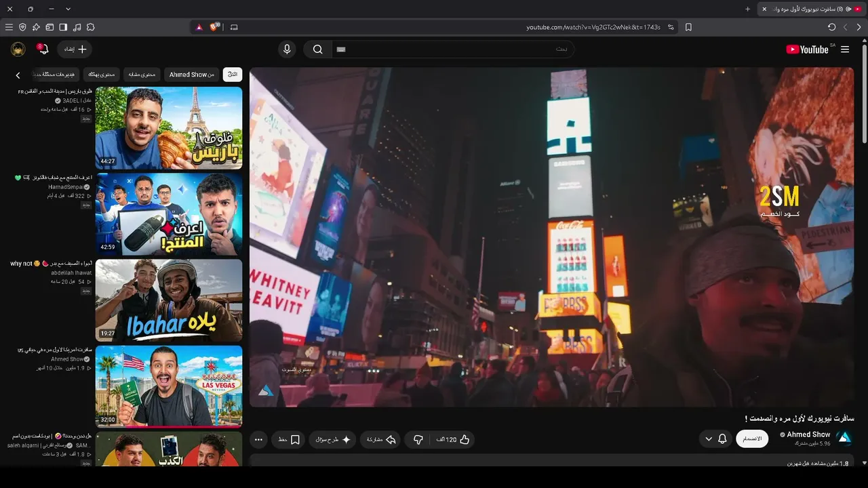This screenshot has width=868, height=488.
Task: Open the Paris vlog video thumbnail
Action: pyautogui.click(x=169, y=127)
